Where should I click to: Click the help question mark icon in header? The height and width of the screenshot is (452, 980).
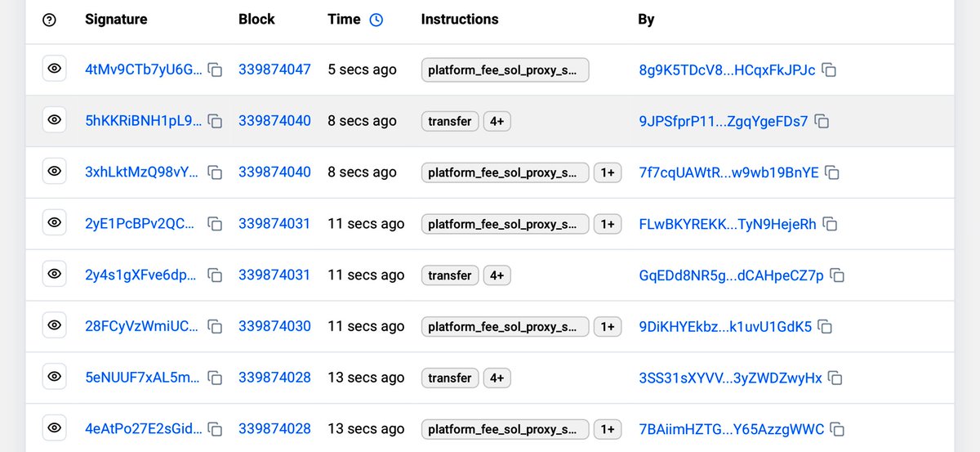click(x=49, y=20)
